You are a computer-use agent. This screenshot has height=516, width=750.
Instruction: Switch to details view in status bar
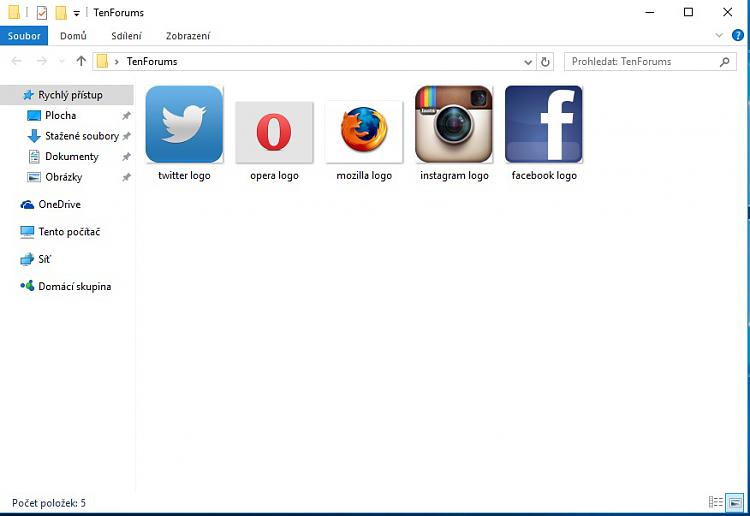click(716, 502)
